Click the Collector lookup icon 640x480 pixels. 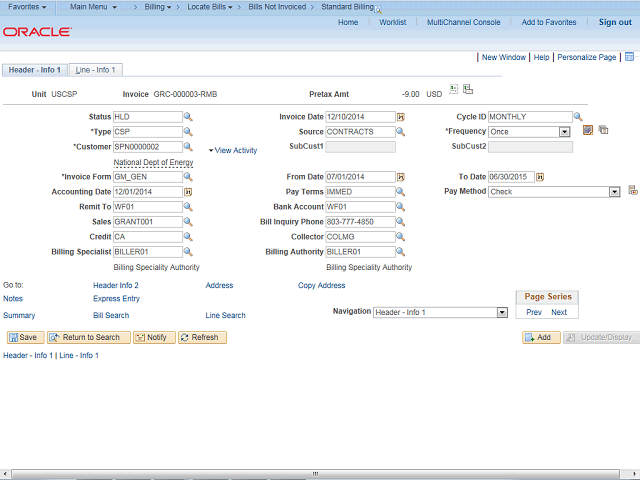(x=401, y=237)
